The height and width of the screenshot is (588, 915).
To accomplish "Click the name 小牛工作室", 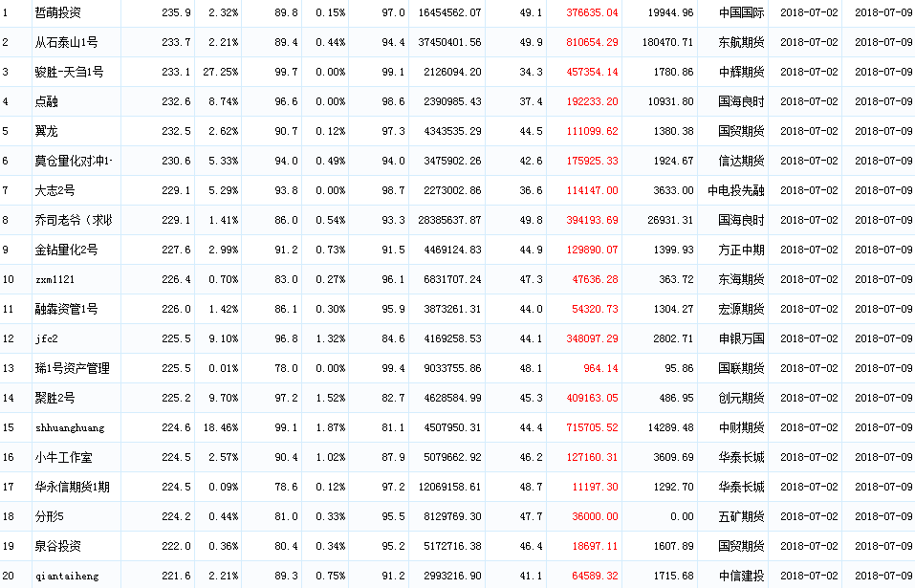I will [x=64, y=457].
